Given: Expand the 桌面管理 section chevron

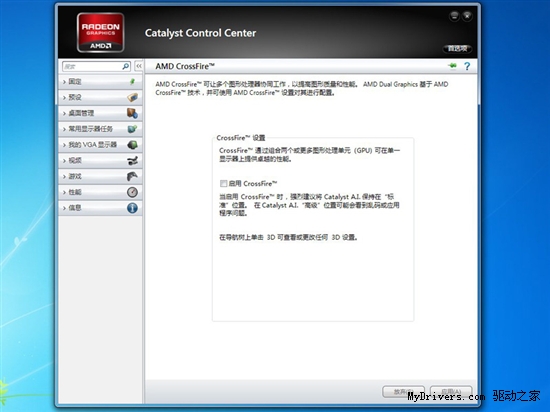Looking at the screenshot, I should (64, 113).
